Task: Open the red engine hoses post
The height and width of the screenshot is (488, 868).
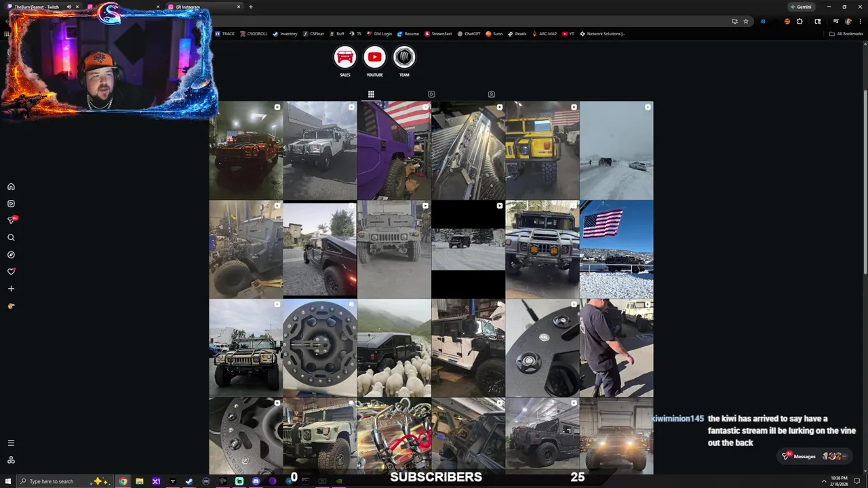Action: [394, 436]
